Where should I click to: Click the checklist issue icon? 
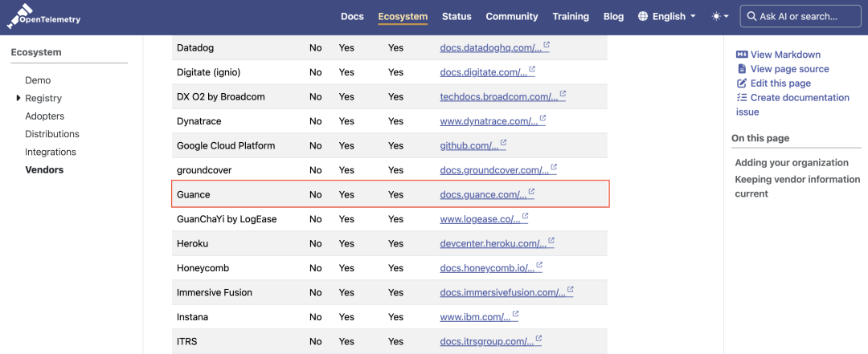click(742, 97)
